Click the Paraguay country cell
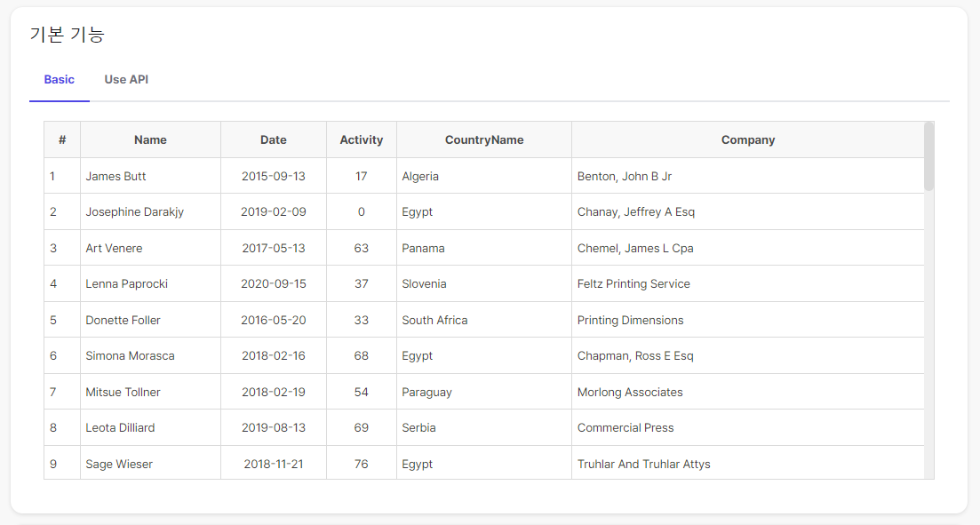980x525 pixels. pyautogui.click(x=484, y=392)
